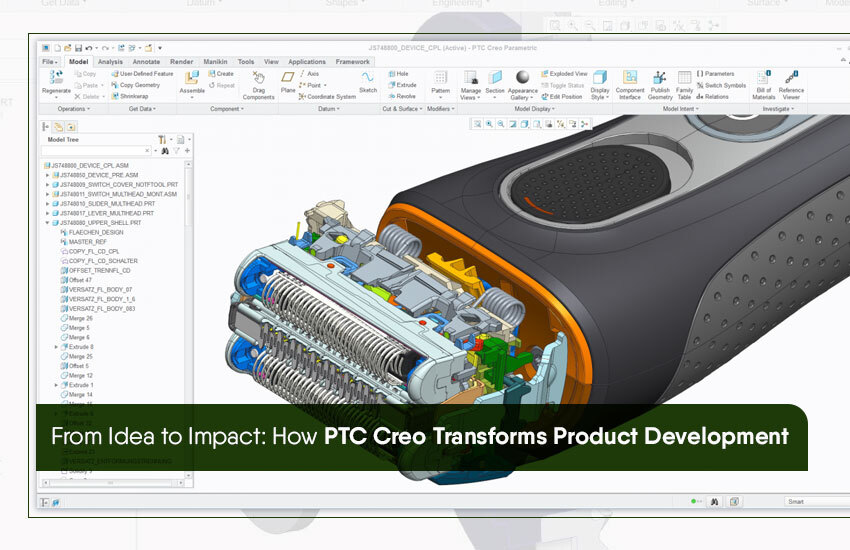Switch to the Render tab
850x550 pixels.
(182, 62)
